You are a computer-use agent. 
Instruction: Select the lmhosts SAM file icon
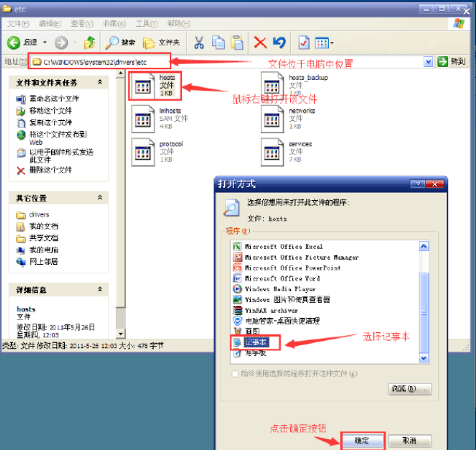(143, 119)
